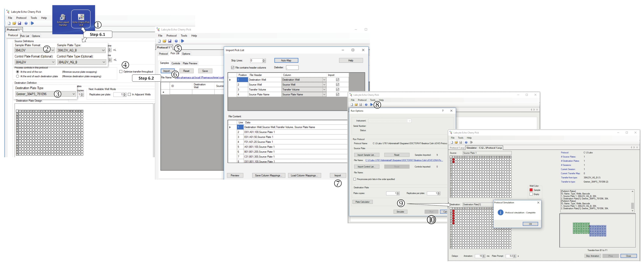Image resolution: width=644 pixels, height=268 pixels.
Task: Click the Simulate button in Run Options
Action: 400,212
